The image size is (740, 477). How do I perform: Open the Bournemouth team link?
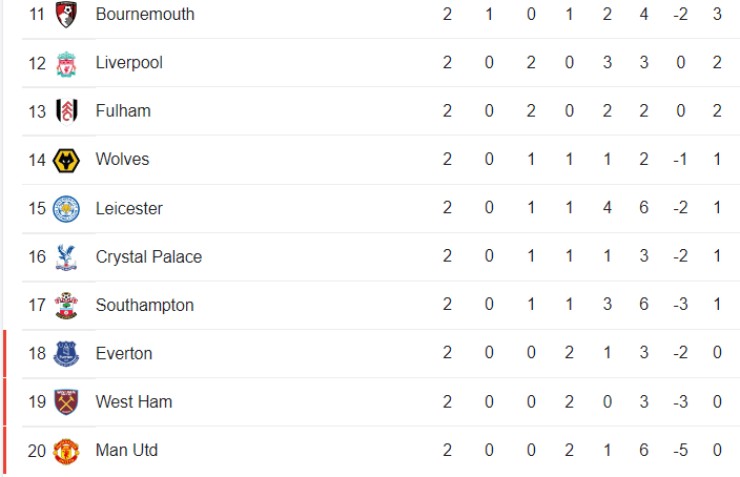(x=145, y=14)
